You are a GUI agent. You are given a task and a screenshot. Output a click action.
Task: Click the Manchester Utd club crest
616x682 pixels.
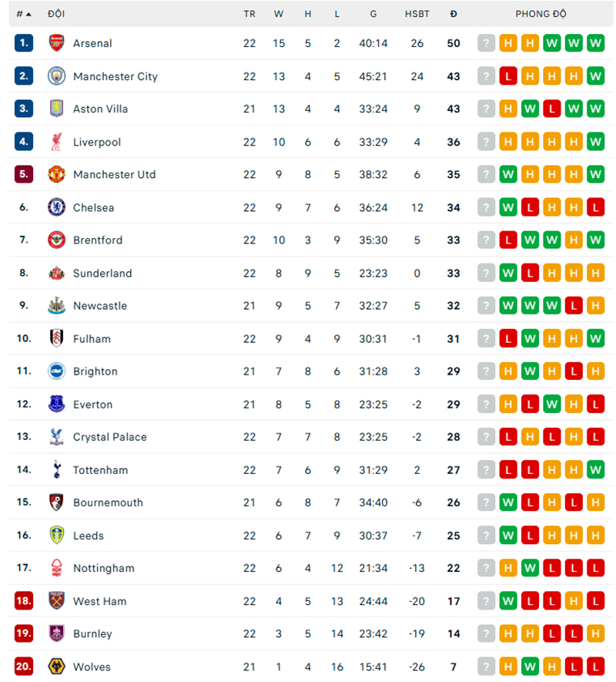(56, 174)
